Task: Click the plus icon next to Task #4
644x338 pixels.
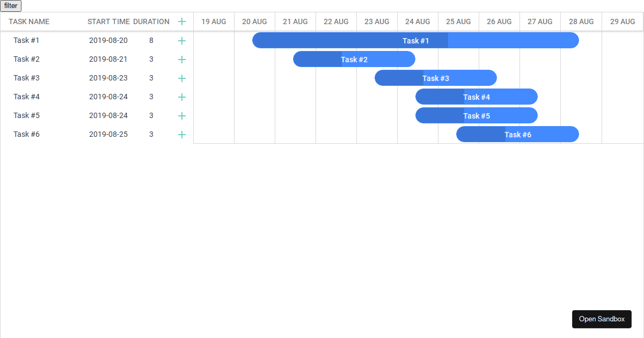Action: point(182,97)
